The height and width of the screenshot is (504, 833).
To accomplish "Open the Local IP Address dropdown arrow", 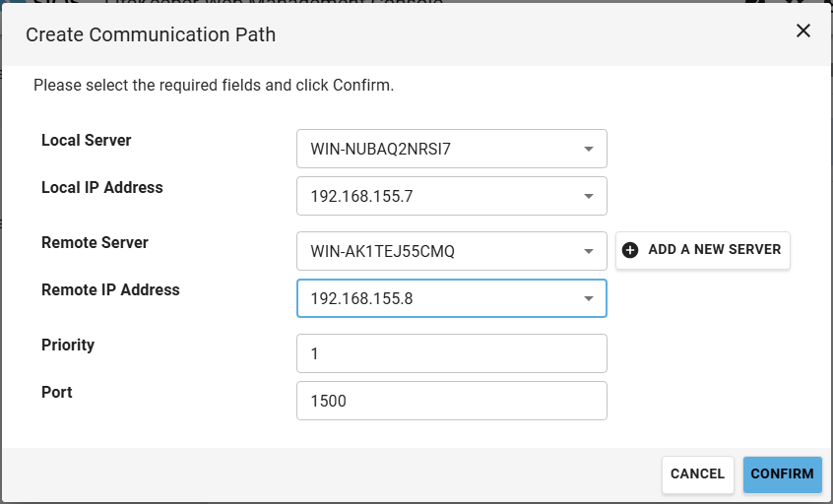I will click(588, 196).
